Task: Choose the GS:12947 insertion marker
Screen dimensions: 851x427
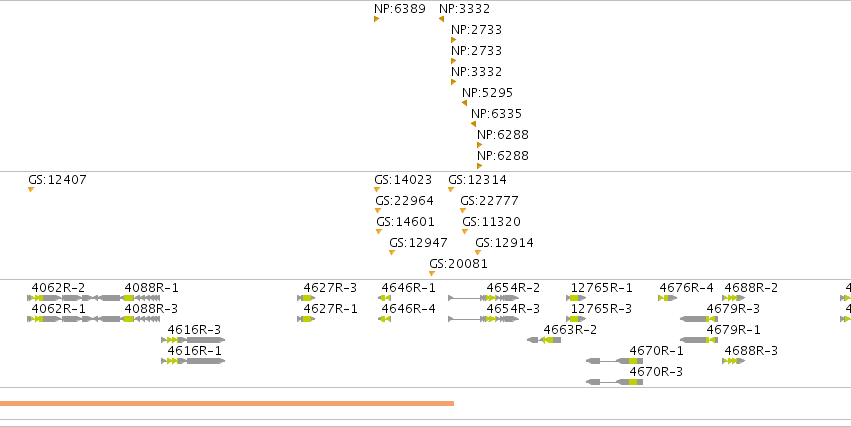Action: click(x=392, y=253)
